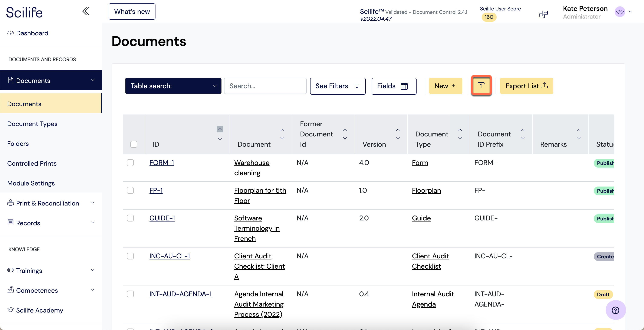Click the Documents file icon in sidebar
The height and width of the screenshot is (330, 644).
point(10,80)
